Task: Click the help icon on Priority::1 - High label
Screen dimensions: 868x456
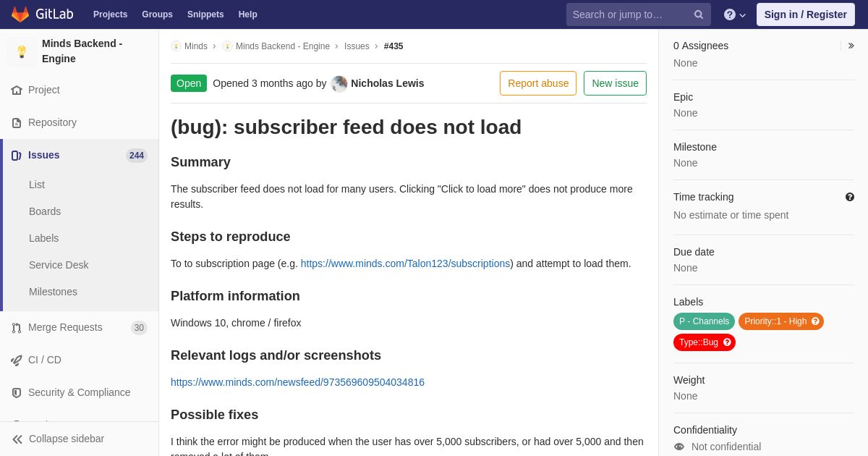Action: (x=815, y=321)
